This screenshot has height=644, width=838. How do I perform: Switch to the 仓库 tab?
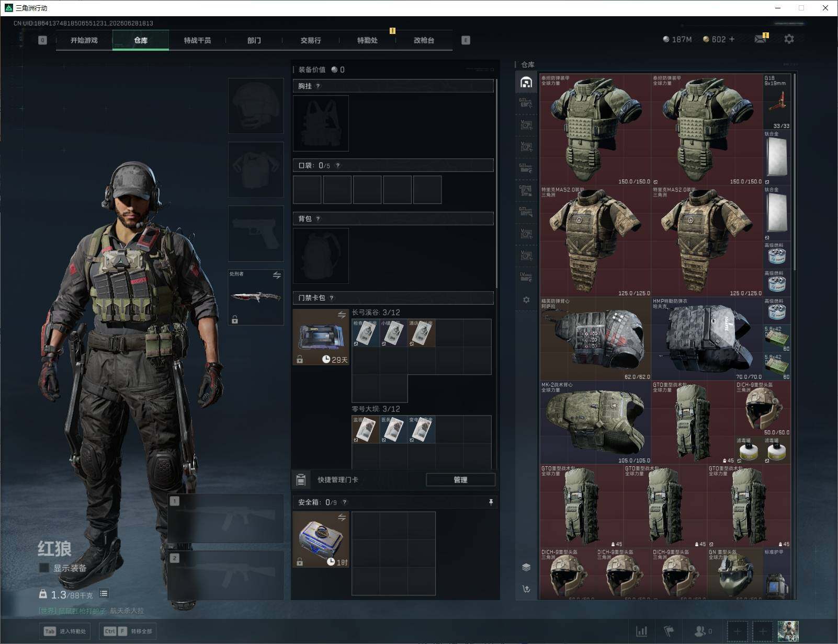[x=141, y=40]
